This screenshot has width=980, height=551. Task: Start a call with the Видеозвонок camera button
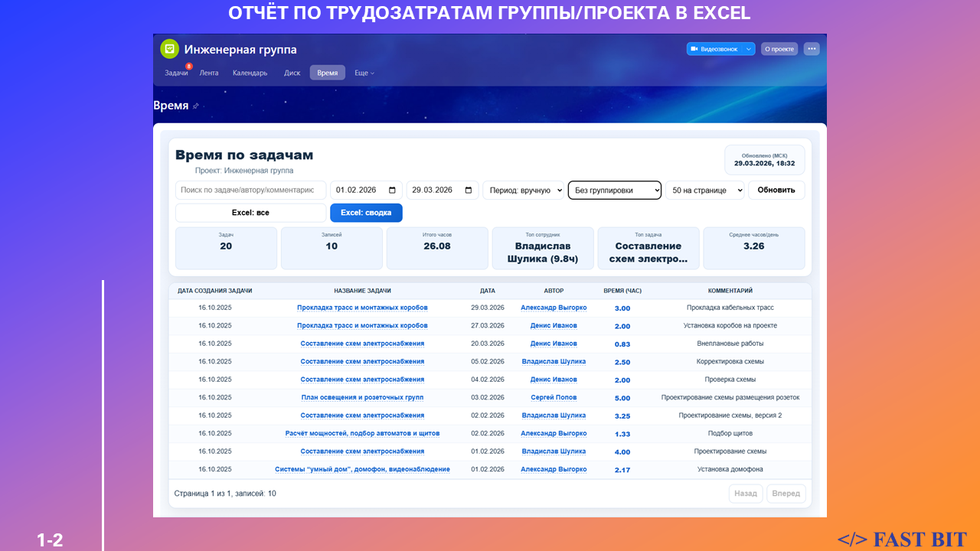click(714, 49)
